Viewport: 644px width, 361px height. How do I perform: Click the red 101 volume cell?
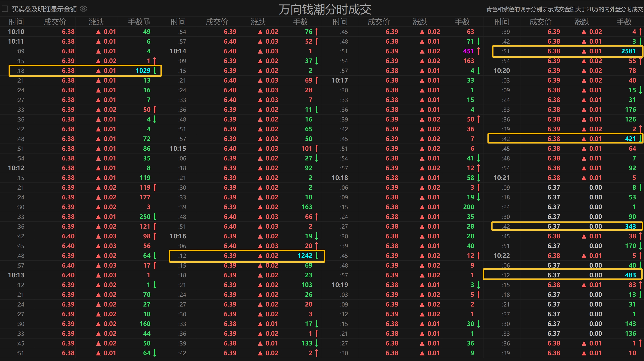coord(307,149)
